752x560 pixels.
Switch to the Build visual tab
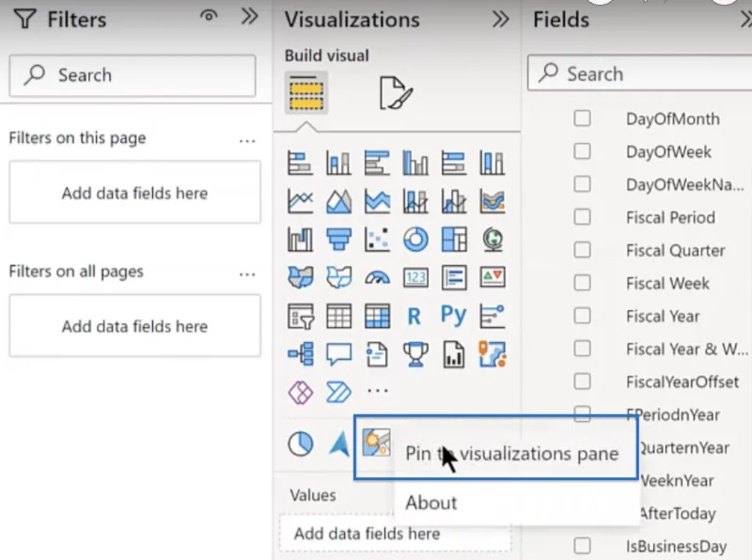[306, 92]
